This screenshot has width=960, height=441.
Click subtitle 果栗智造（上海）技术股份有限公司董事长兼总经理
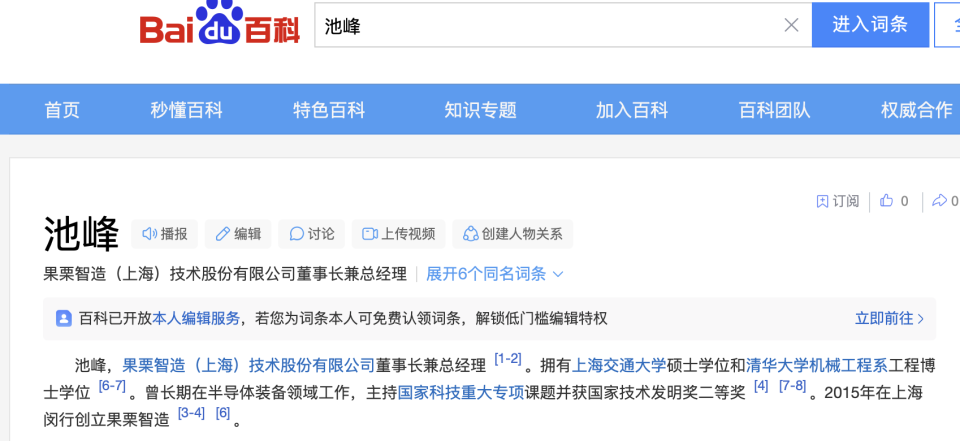click(x=225, y=274)
